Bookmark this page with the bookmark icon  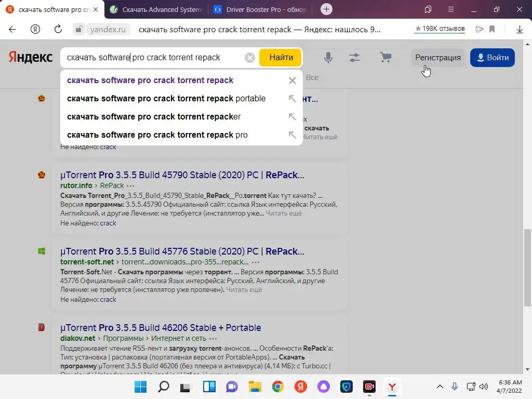(x=492, y=29)
